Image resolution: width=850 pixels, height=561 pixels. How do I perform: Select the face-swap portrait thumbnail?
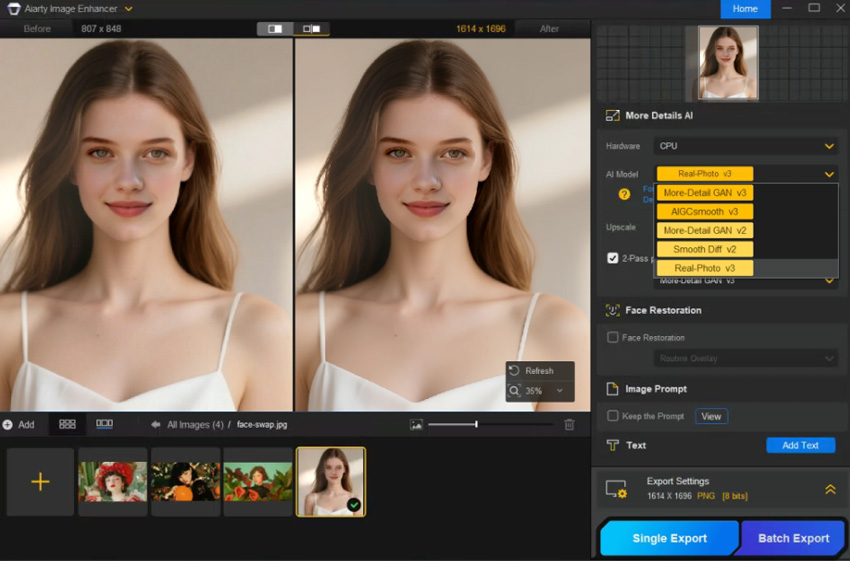click(x=331, y=481)
